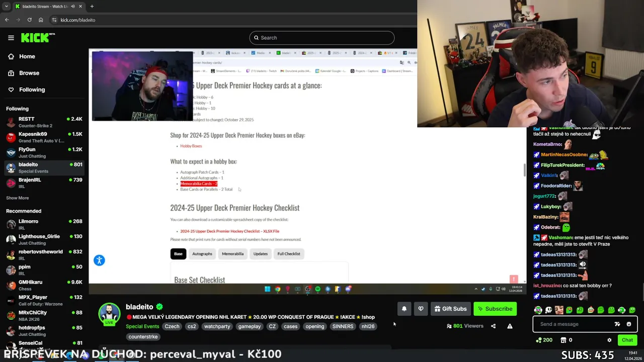Image resolution: width=644 pixels, height=362 pixels.
Task: Mute the bladeito Stream tab audio icon
Action: click(x=73, y=6)
